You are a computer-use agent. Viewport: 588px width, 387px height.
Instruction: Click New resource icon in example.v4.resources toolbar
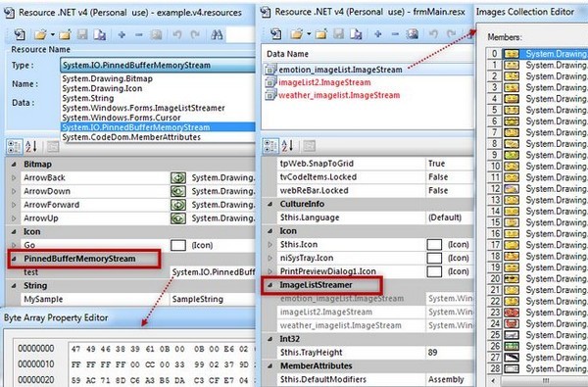coord(20,35)
